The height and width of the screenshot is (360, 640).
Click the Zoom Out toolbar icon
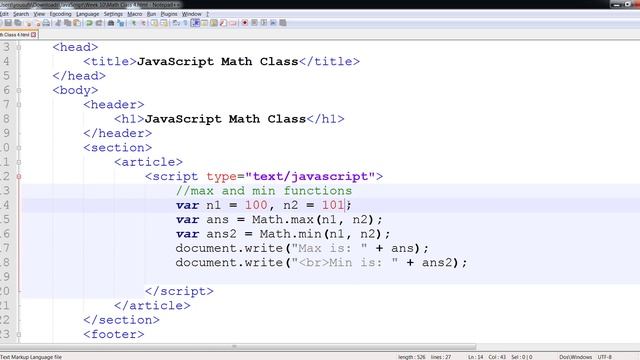pyautogui.click(x=143, y=23)
